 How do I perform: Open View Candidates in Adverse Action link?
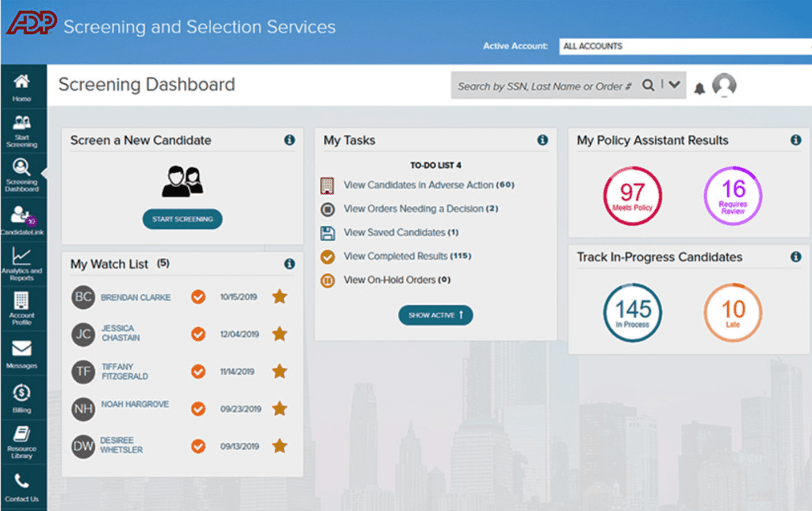click(x=420, y=185)
